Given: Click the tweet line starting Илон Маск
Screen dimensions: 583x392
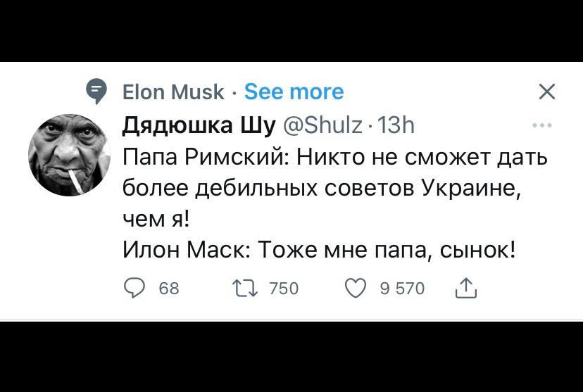Looking at the screenshot, I should 320,250.
